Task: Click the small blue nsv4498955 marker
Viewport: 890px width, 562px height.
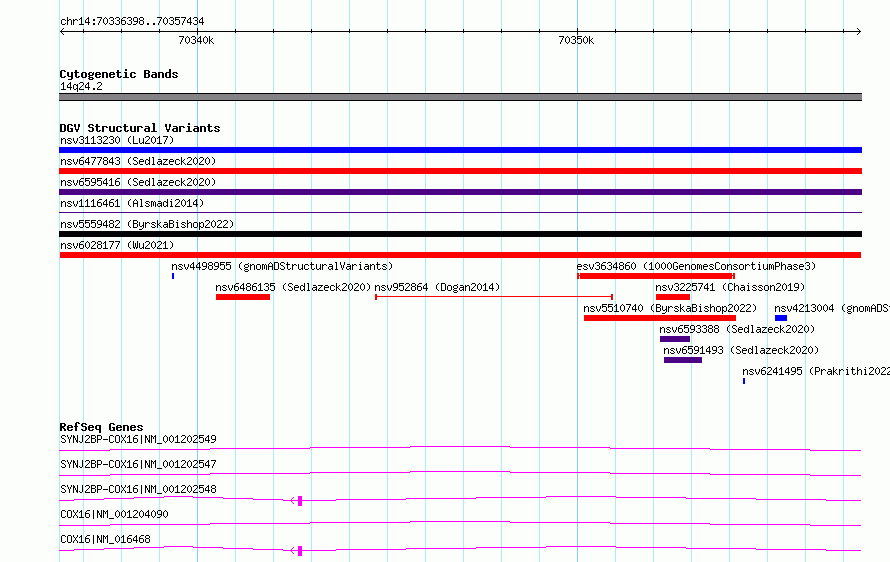Action: pyautogui.click(x=173, y=276)
